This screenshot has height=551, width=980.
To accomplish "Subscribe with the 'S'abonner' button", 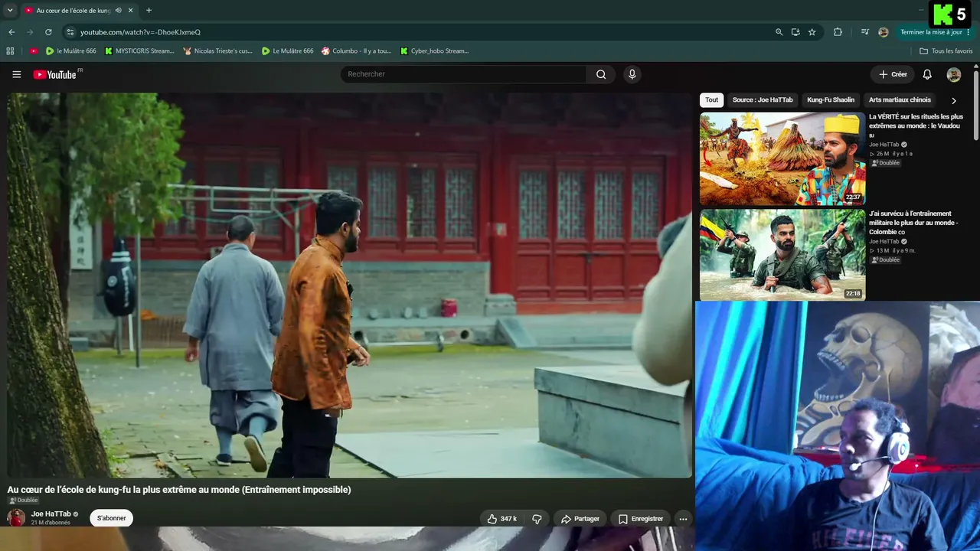I will (x=111, y=518).
